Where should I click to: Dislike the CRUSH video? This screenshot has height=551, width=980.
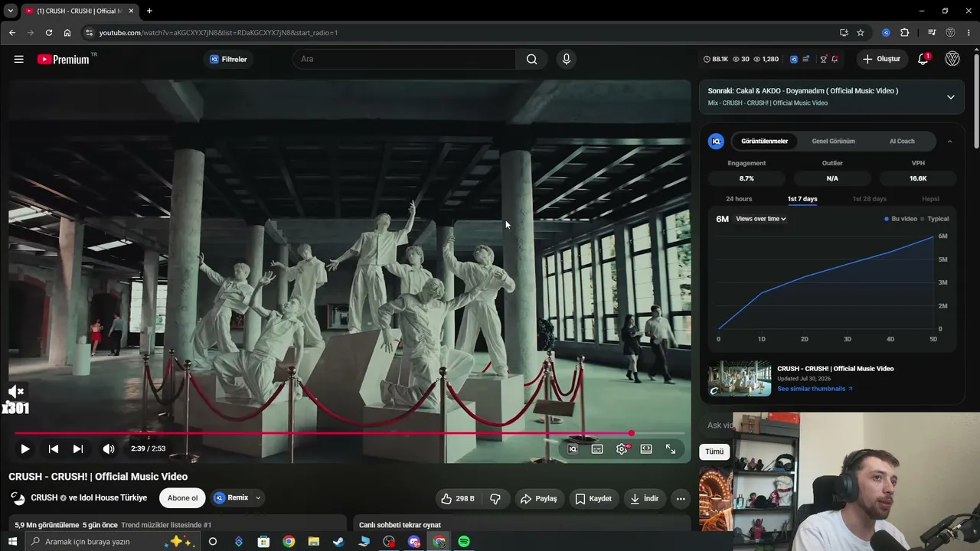(x=495, y=499)
